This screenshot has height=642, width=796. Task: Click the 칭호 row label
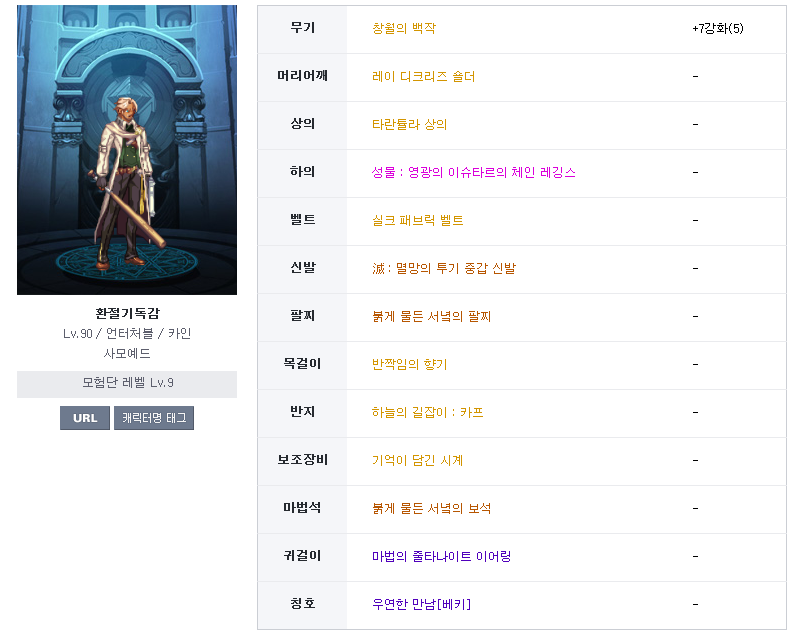click(303, 604)
